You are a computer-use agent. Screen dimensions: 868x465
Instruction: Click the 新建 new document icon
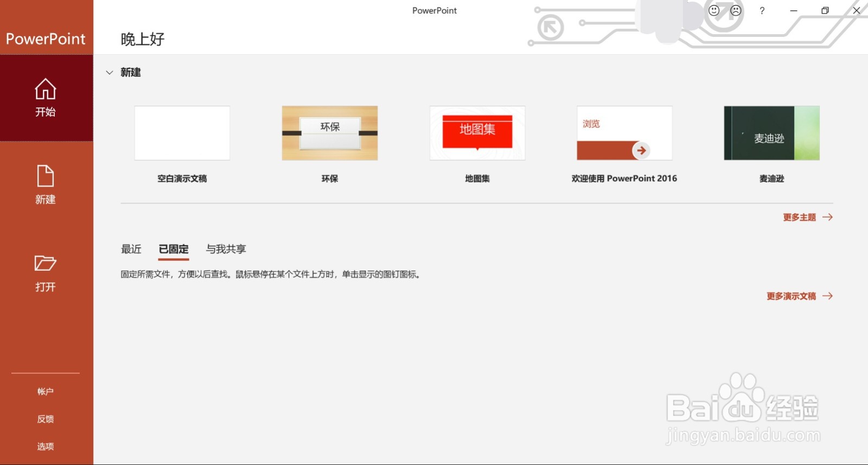46,176
